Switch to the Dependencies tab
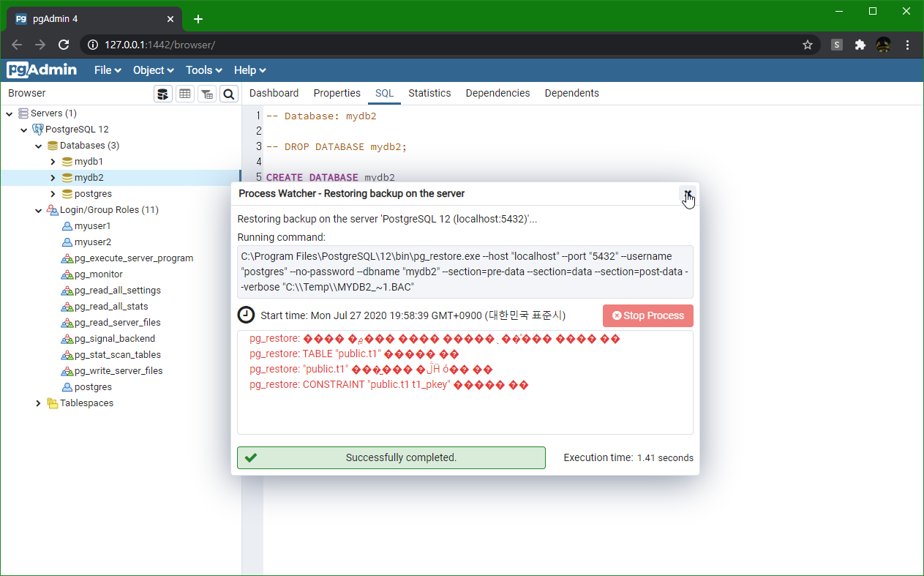Image resolution: width=924 pixels, height=576 pixels. (x=497, y=93)
